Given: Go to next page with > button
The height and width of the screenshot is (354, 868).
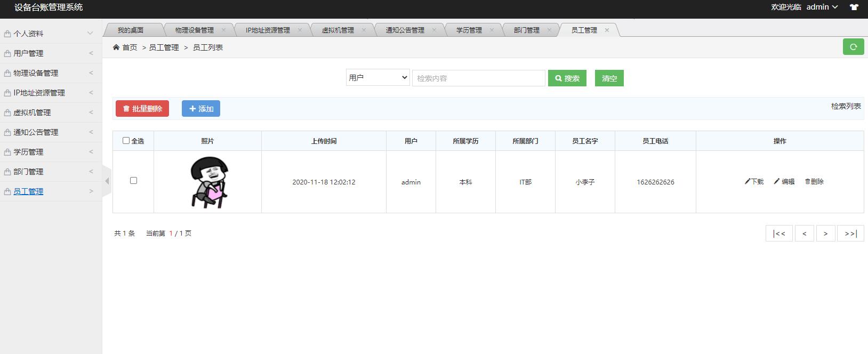Looking at the screenshot, I should click(825, 233).
